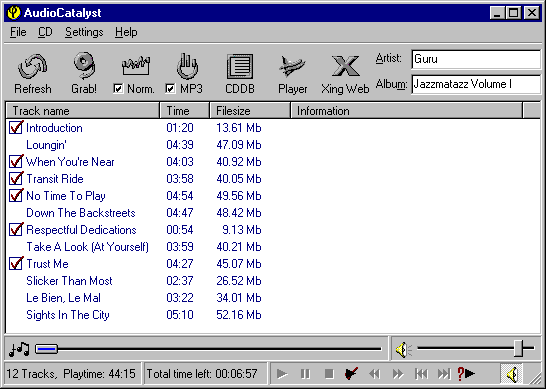This screenshot has width=546, height=389.
Task: Close the AudioCatalyst window
Action: tap(532, 13)
